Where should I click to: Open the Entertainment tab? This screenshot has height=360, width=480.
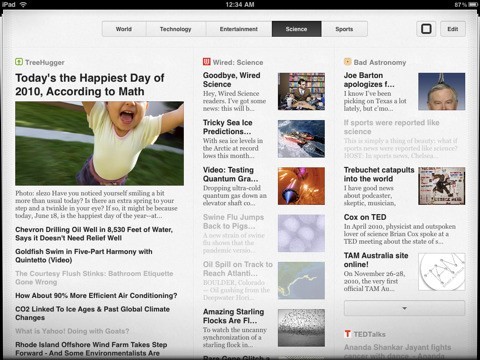click(x=239, y=29)
